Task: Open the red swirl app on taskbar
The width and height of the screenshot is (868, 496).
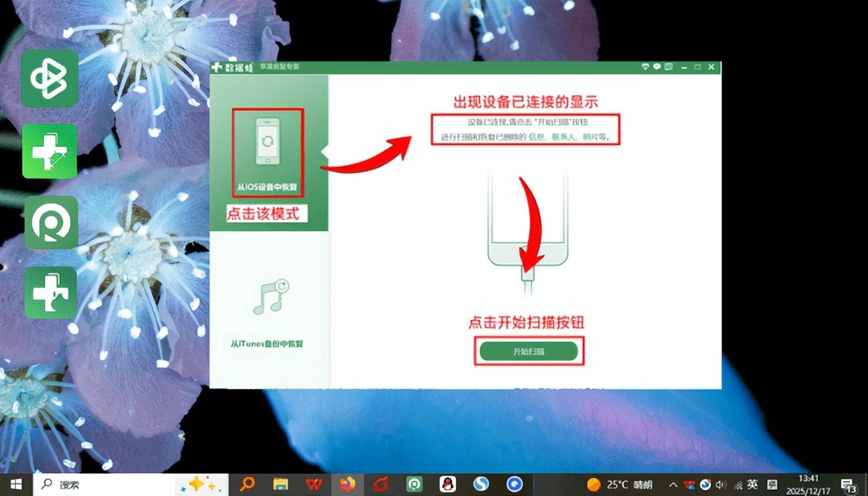Action: point(380,484)
